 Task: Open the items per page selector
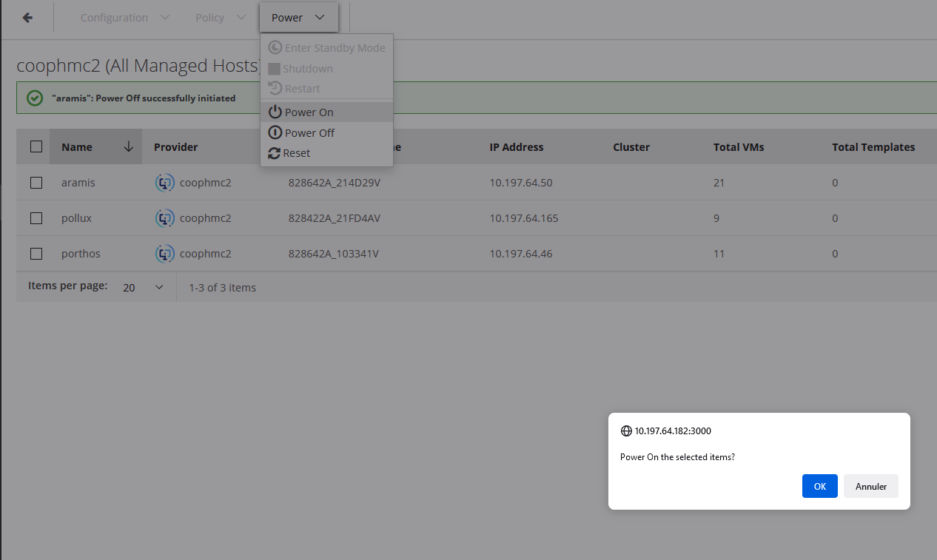pyautogui.click(x=143, y=287)
